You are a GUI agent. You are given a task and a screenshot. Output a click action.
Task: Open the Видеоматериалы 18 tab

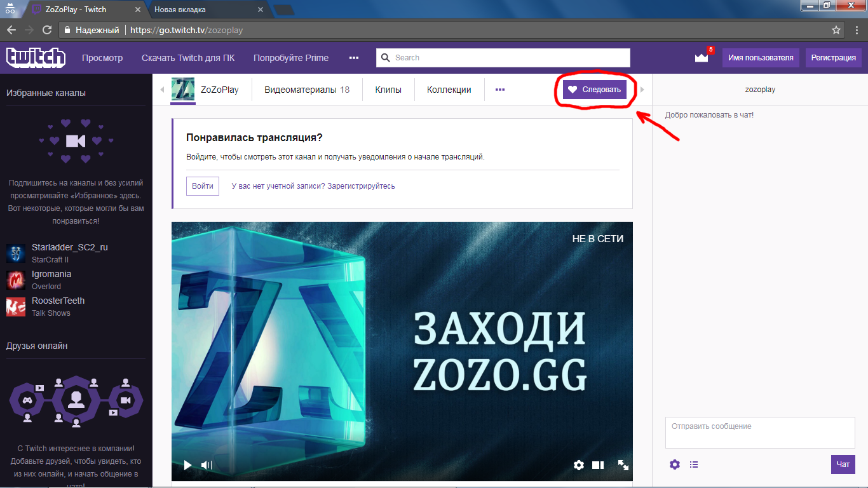[307, 90]
